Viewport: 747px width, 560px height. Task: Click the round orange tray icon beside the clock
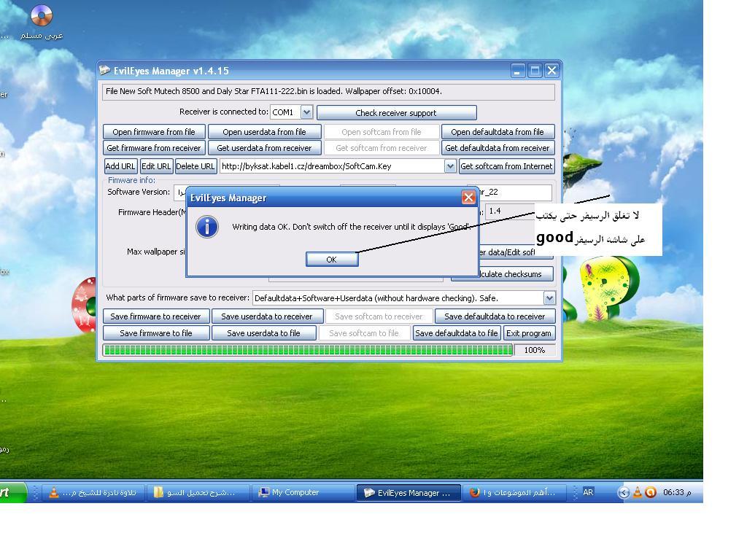tap(651, 492)
